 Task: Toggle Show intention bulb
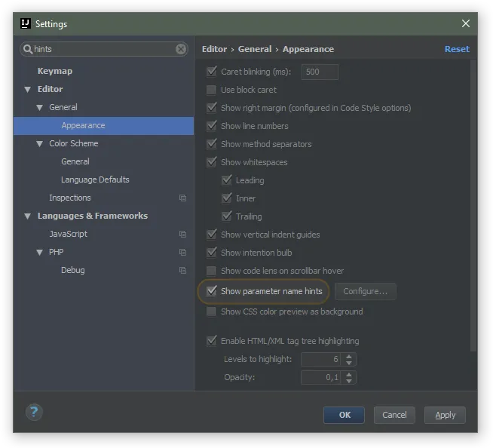pos(212,253)
